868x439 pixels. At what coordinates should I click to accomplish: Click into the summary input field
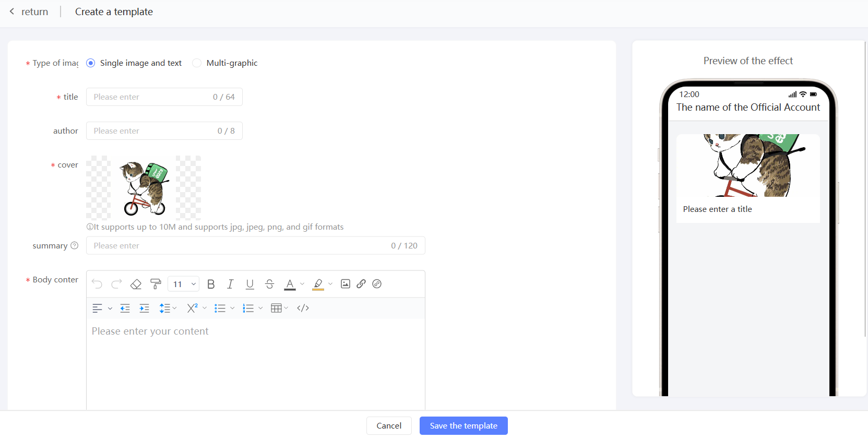(x=256, y=245)
